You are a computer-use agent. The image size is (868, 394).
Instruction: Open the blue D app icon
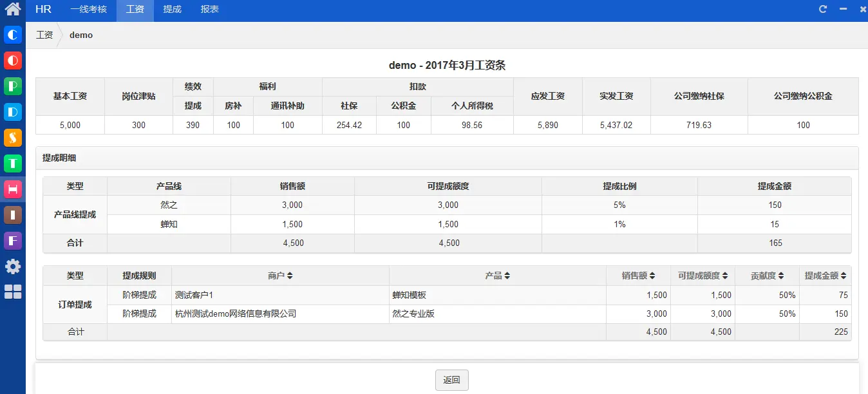click(x=13, y=112)
